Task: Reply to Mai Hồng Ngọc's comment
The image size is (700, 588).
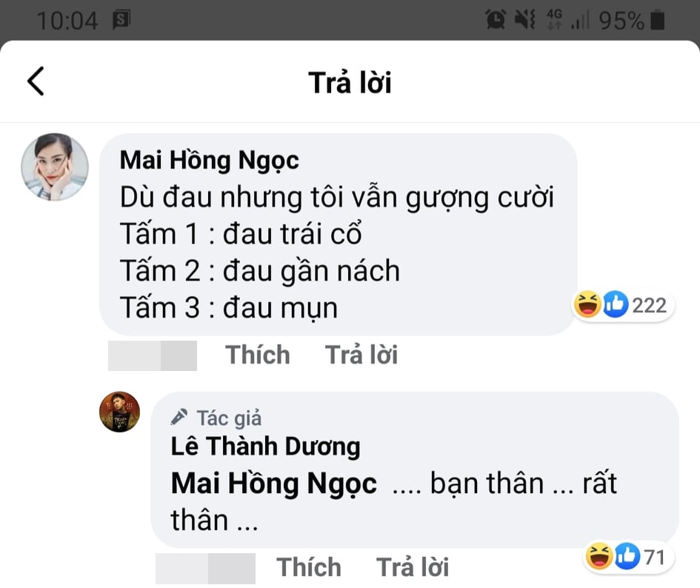Action: click(x=361, y=355)
